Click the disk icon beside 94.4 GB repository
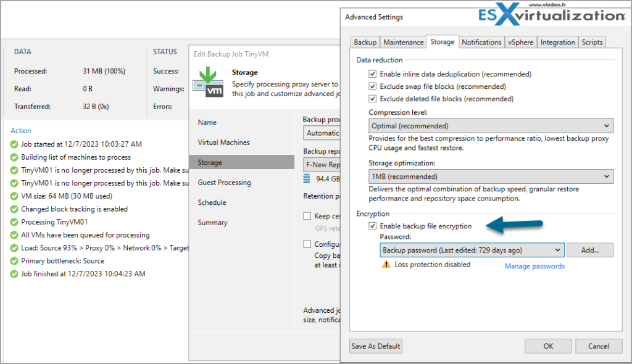Screen dimensions: 632x364 click(307, 178)
